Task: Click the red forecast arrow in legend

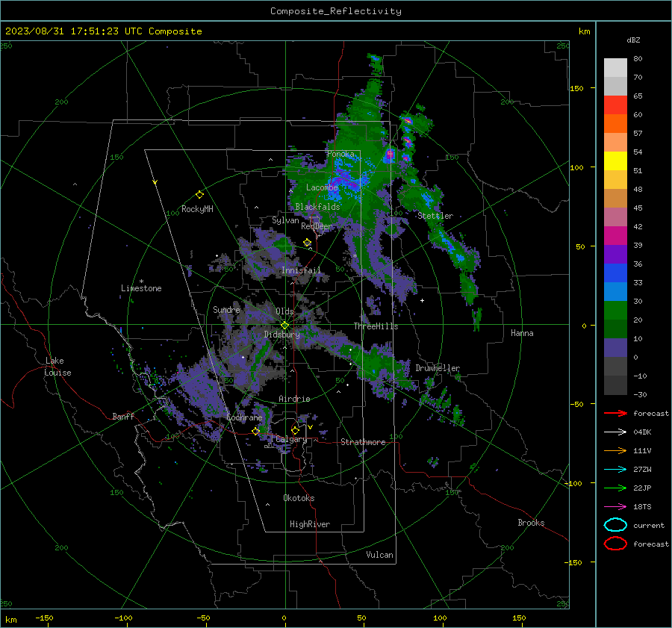Action: coord(615,413)
